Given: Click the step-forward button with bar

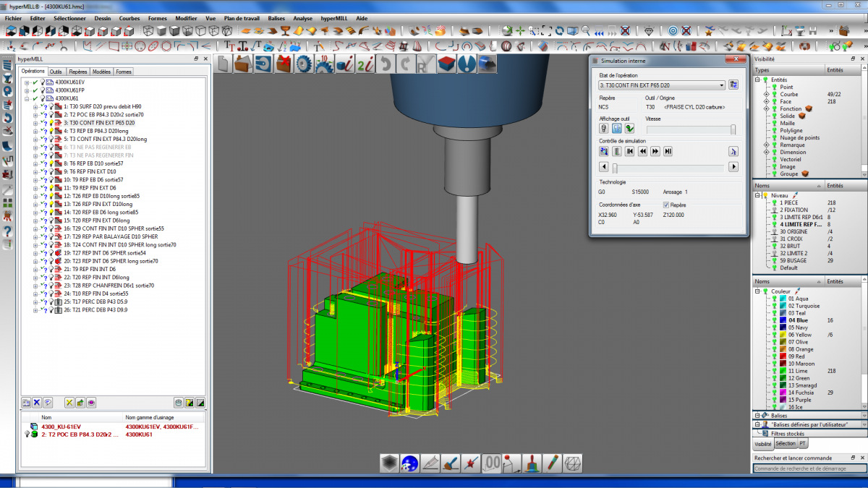Looking at the screenshot, I should (668, 151).
